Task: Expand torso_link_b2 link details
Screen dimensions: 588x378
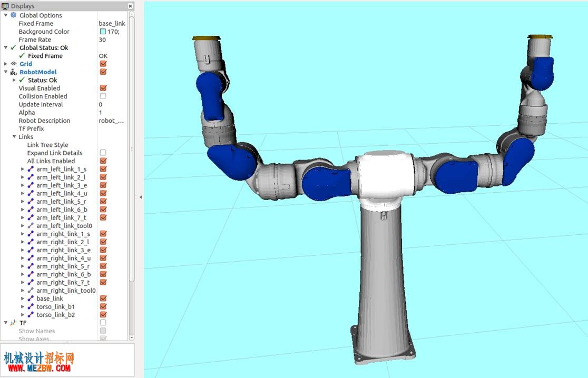Action: 23,315
